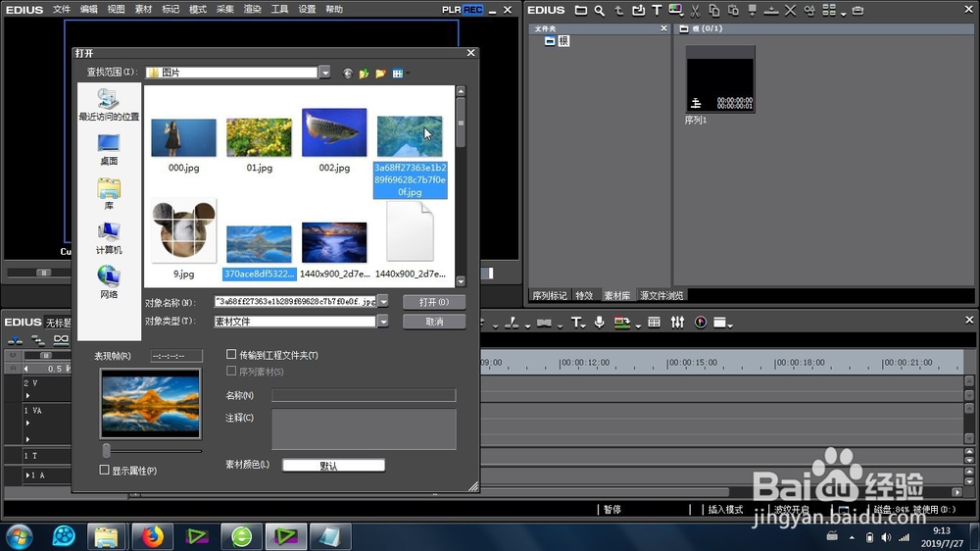The height and width of the screenshot is (551, 980).
Task: Go to 网络 in the places sidebar
Action: point(109,282)
